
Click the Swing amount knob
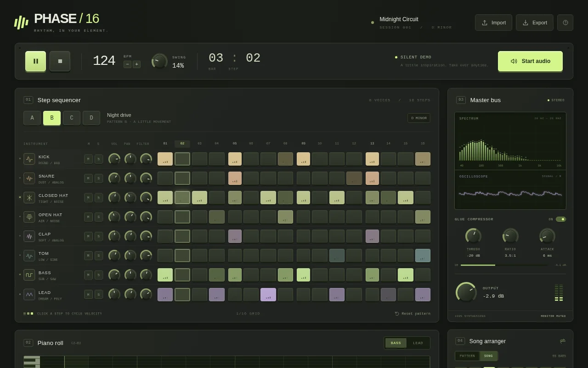(159, 61)
